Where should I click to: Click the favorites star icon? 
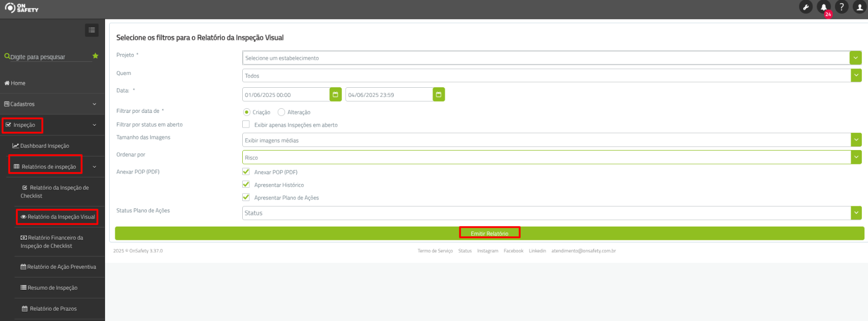[95, 56]
